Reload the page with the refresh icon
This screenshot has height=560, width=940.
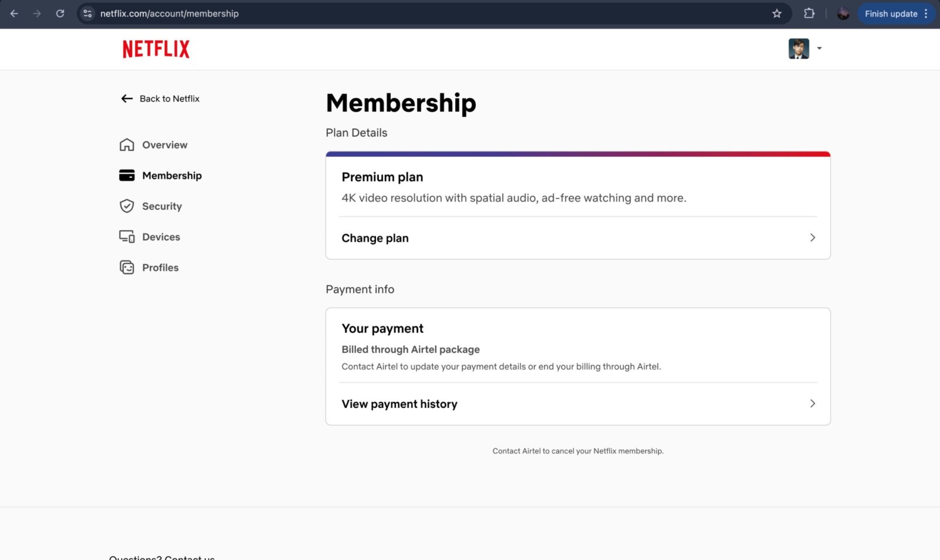pyautogui.click(x=60, y=14)
